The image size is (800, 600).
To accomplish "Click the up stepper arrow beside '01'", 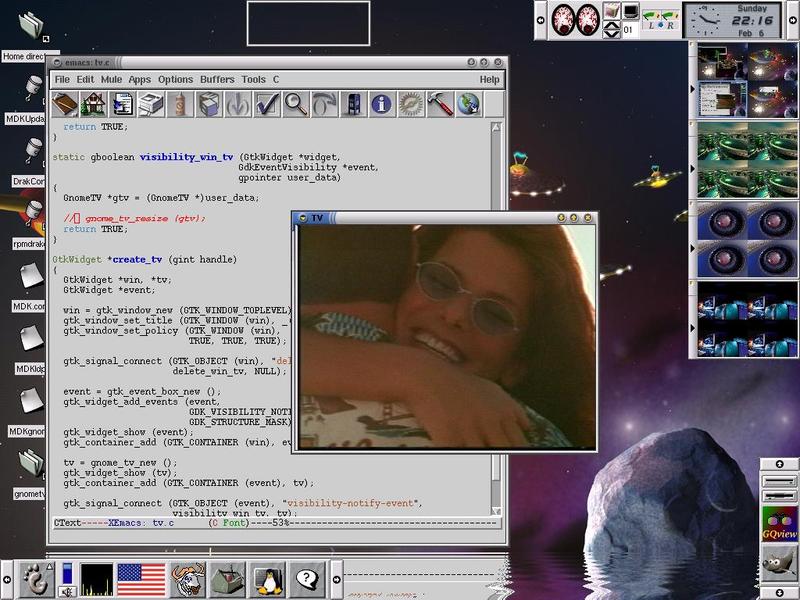I will (612, 24).
